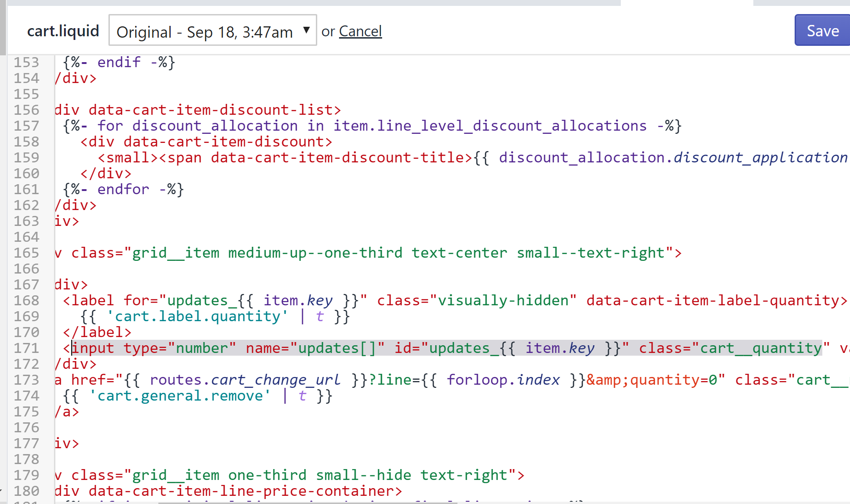Image resolution: width=850 pixels, height=504 pixels.
Task: Click 'one-third small--hide text-right' on line 179
Action: pos(368,475)
